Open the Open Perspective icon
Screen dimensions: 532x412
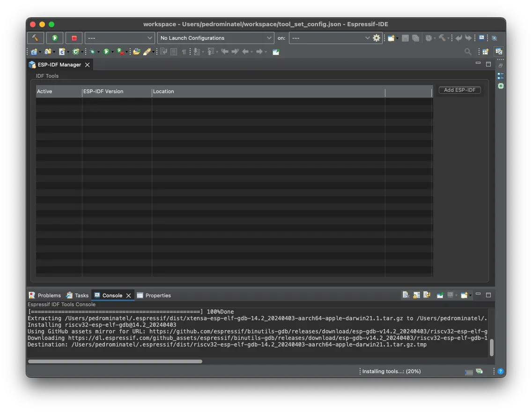pos(485,51)
